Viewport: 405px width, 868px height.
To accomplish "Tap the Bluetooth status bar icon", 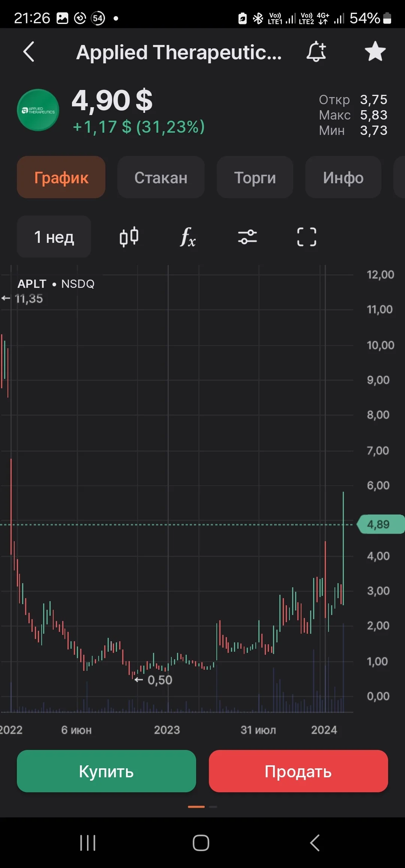I will click(258, 18).
